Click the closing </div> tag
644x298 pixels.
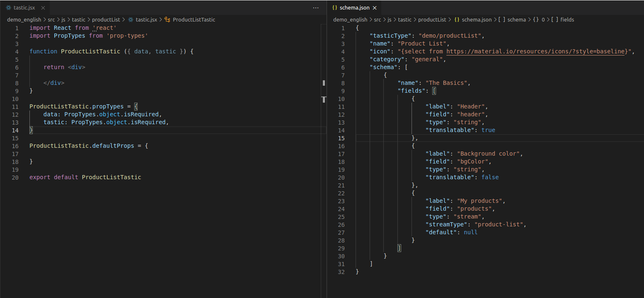click(x=54, y=83)
